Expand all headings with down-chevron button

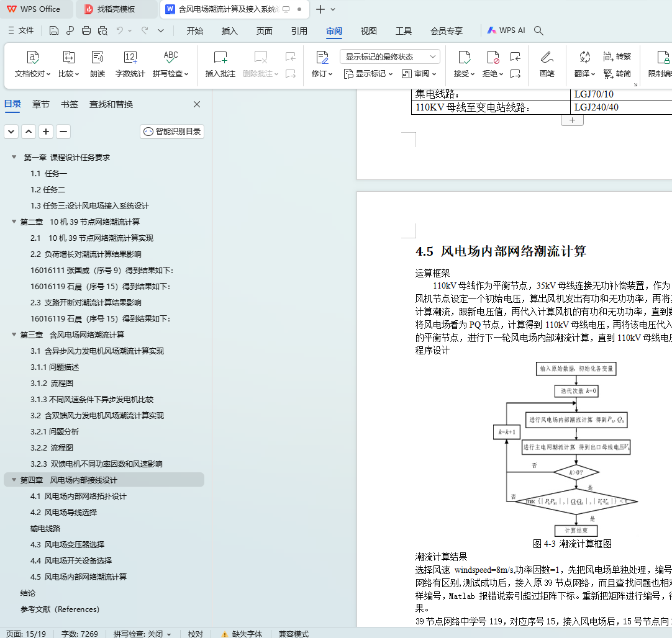(11, 132)
